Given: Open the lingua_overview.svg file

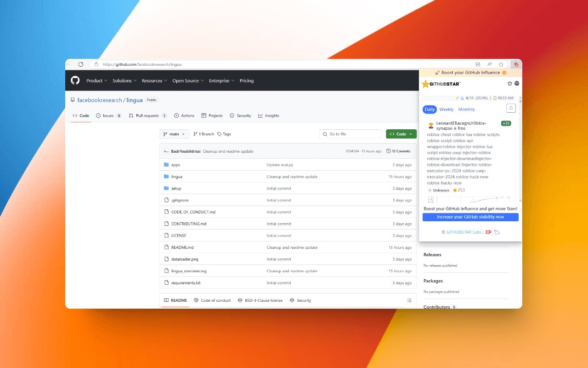Looking at the screenshot, I should [x=189, y=271].
